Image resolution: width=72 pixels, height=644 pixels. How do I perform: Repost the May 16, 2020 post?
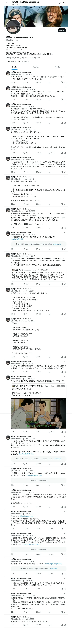(x=25, y=99)
